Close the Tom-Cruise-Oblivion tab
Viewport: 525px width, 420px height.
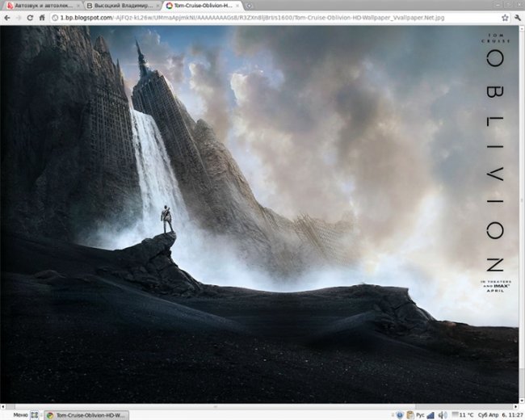coord(238,6)
